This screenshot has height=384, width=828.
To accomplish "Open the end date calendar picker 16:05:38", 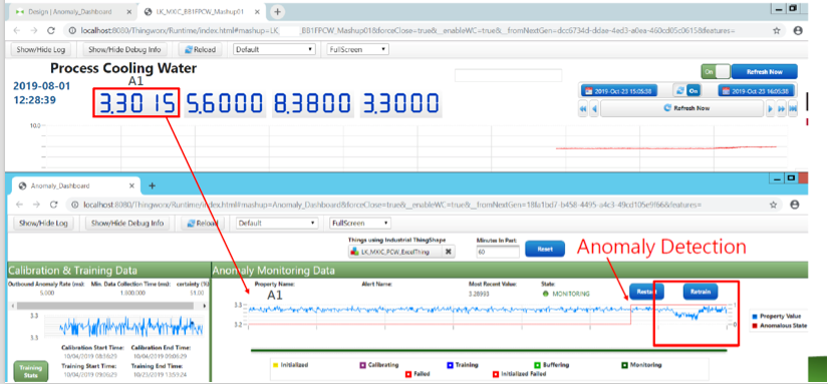I will pyautogui.click(x=757, y=91).
